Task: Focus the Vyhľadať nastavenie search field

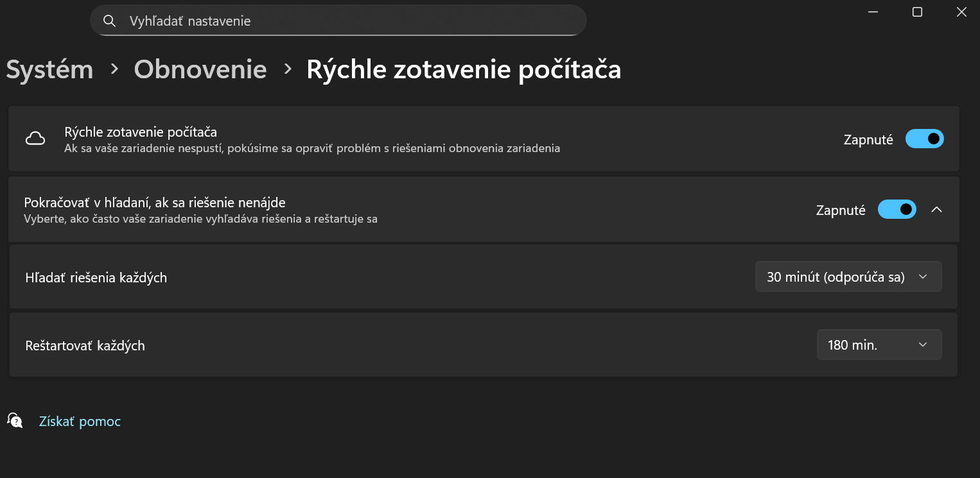Action: [x=347, y=21]
